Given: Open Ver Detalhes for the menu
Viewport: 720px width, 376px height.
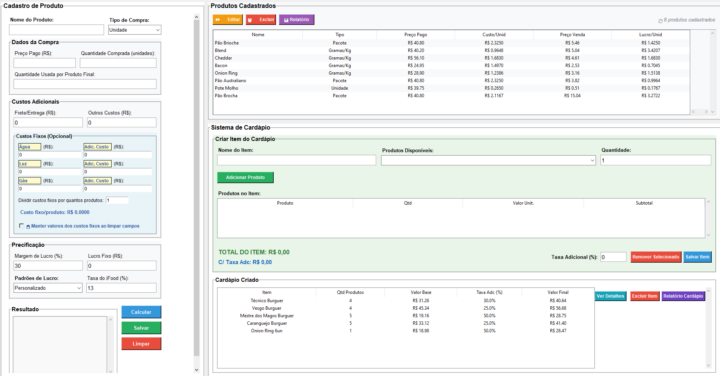Looking at the screenshot, I should coord(610,296).
